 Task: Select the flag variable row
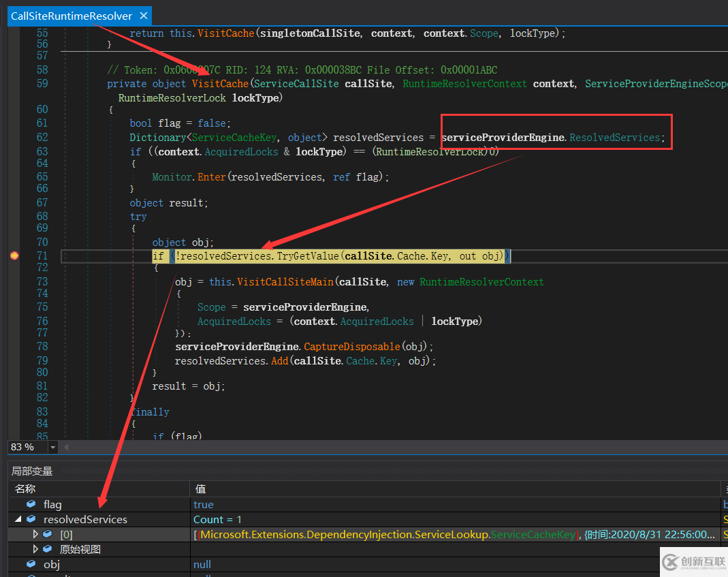click(364, 504)
